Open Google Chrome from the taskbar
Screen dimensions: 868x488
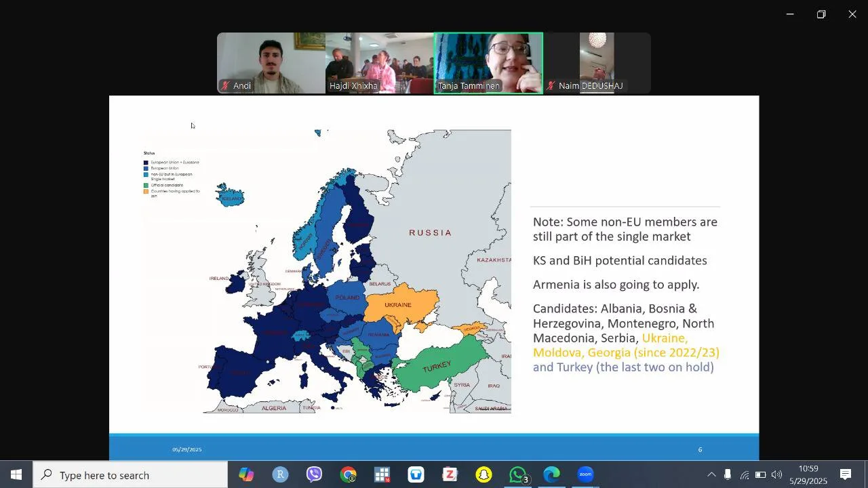[348, 474]
